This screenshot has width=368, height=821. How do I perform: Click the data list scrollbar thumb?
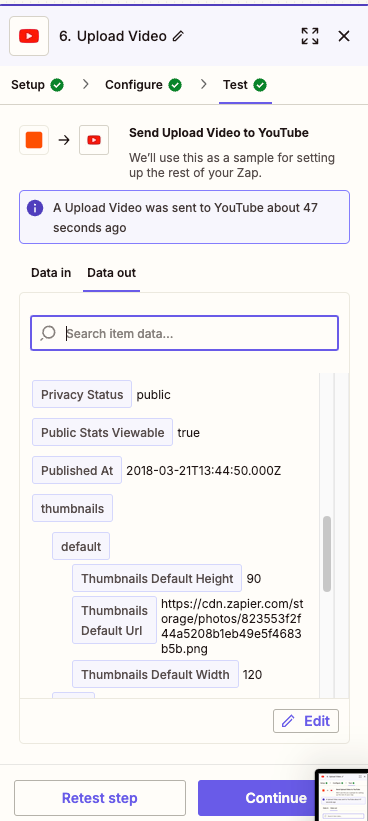click(x=327, y=554)
